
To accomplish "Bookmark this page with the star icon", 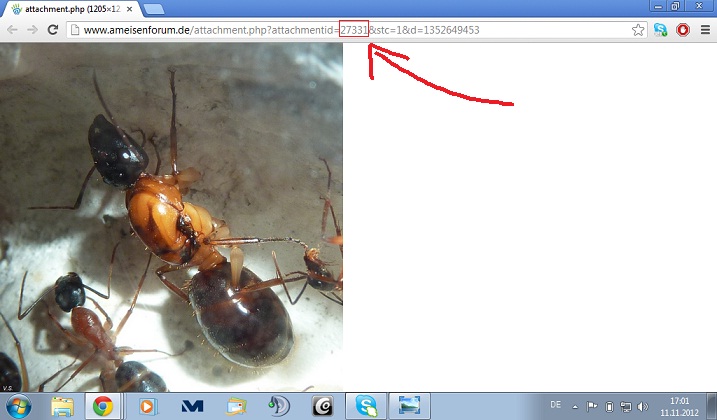I will tap(638, 30).
